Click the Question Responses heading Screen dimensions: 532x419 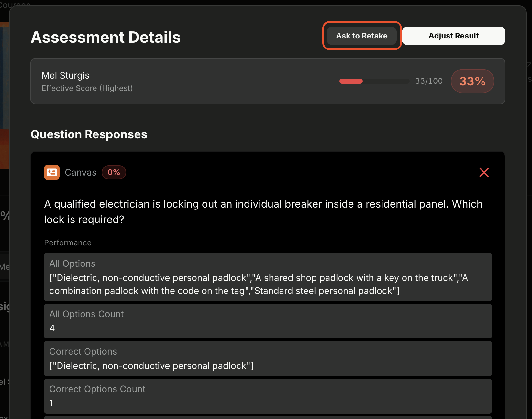89,134
